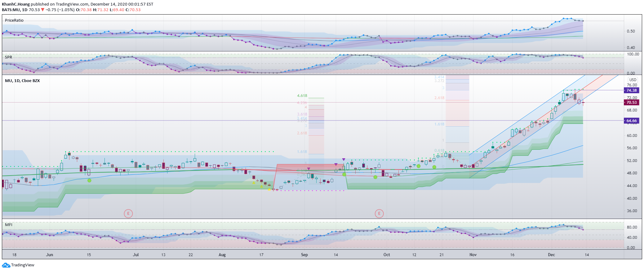The image size is (644, 271).
Task: Click the Oct label on date axis
Action: [x=387, y=255]
